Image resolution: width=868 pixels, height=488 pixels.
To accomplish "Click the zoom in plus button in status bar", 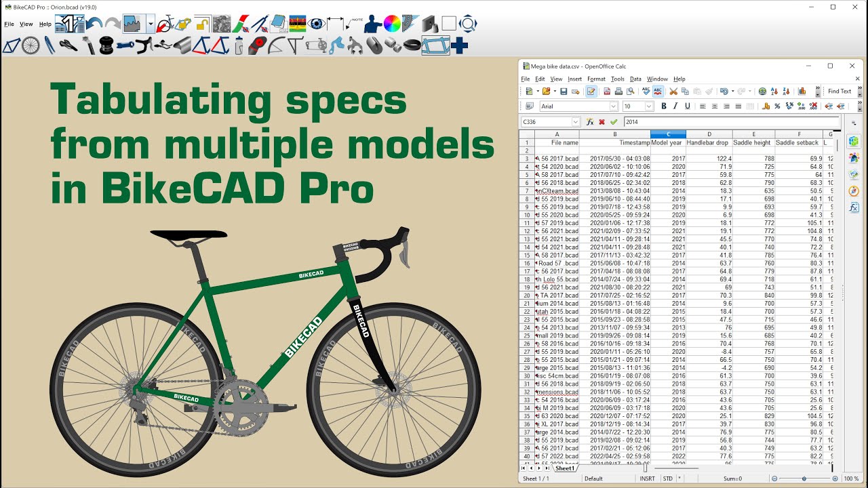I will click(835, 479).
